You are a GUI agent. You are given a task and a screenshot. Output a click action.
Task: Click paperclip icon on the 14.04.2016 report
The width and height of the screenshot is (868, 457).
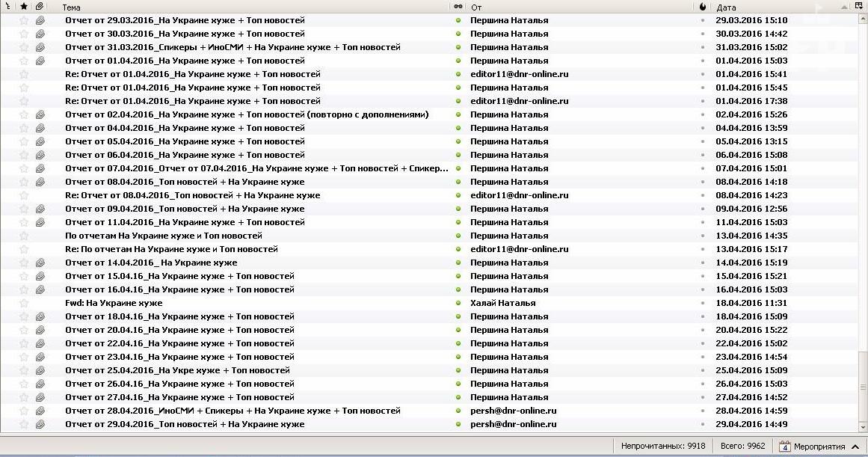[40, 263]
